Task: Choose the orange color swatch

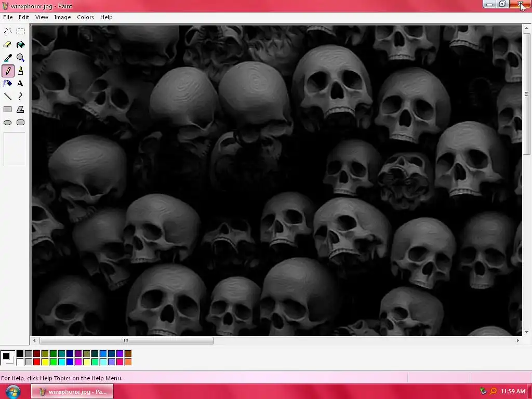Action: [128, 362]
